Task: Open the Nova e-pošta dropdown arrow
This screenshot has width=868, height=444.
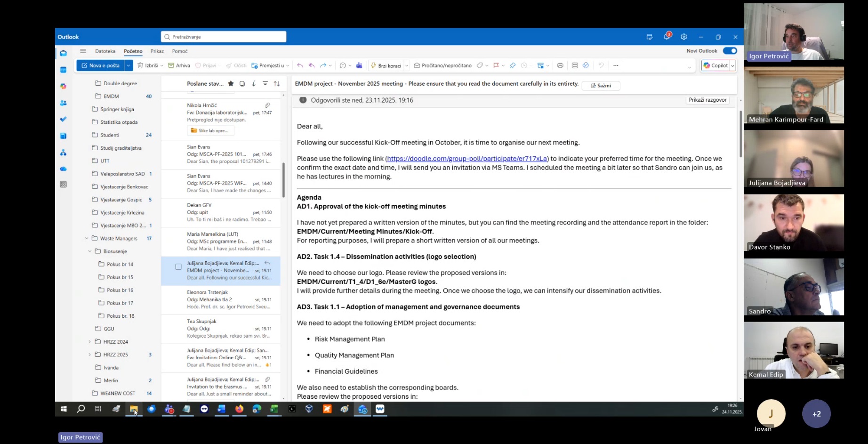Action: tap(128, 65)
